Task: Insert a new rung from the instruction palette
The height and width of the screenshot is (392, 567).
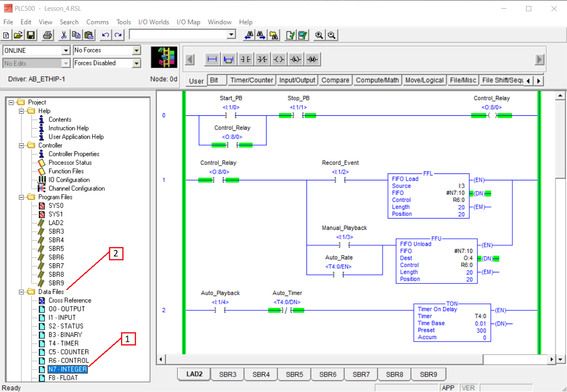Action: (212, 59)
